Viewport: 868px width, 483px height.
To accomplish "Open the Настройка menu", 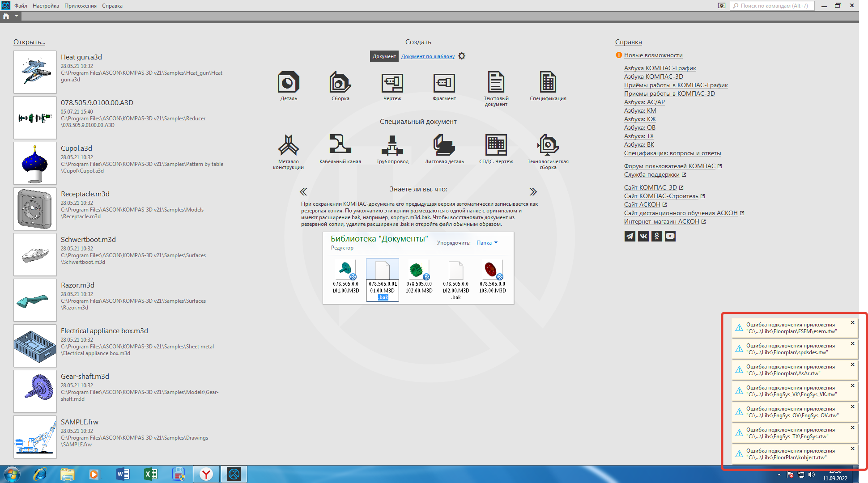I will click(x=46, y=6).
